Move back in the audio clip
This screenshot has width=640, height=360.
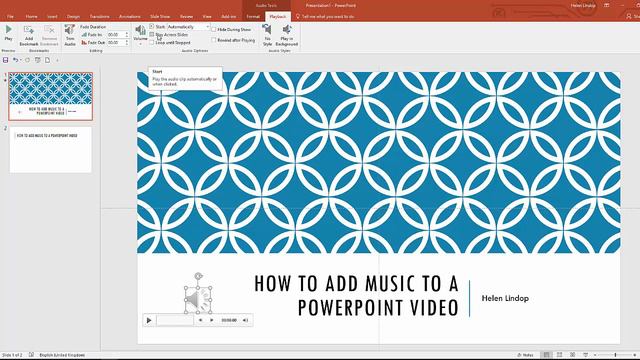200,320
